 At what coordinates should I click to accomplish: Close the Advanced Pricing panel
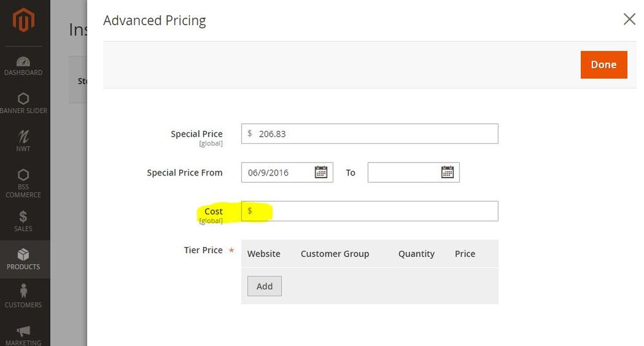tap(629, 19)
